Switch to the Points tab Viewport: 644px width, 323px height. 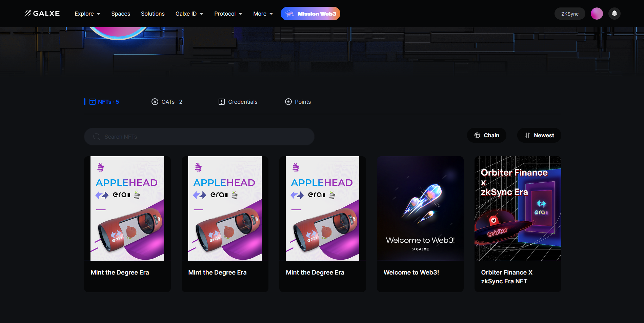coord(298,102)
